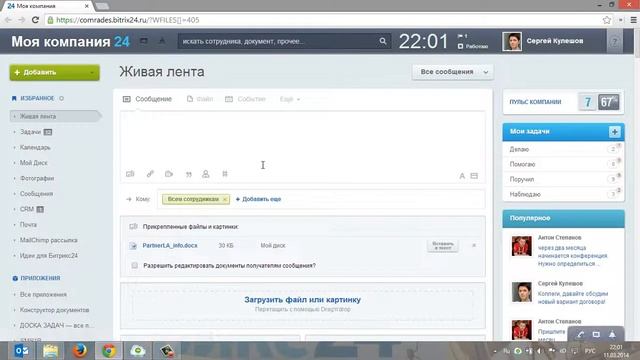Click Добавить еще recipient link
Viewport: 640px width, 360px height.
coord(258,199)
